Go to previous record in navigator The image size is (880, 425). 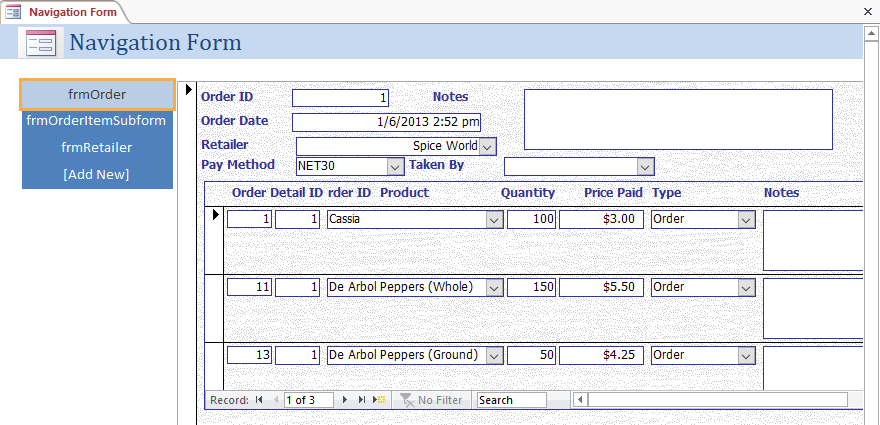coord(276,400)
